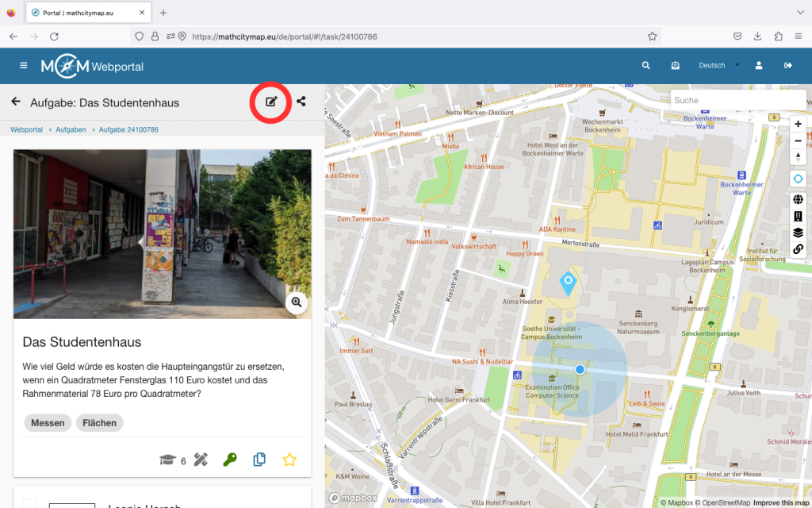
Task: Switch to globe satellite map view
Action: pos(798,199)
